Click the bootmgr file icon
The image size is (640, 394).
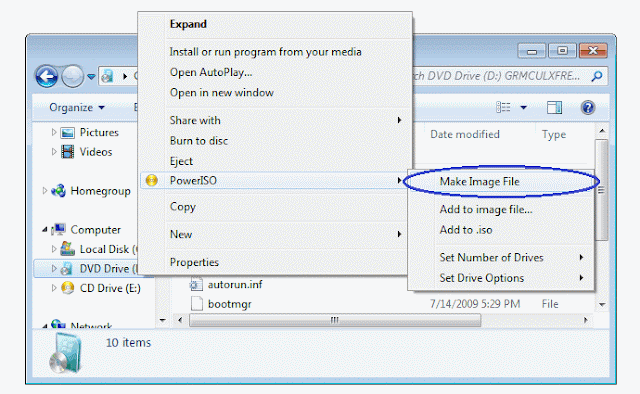[197, 304]
